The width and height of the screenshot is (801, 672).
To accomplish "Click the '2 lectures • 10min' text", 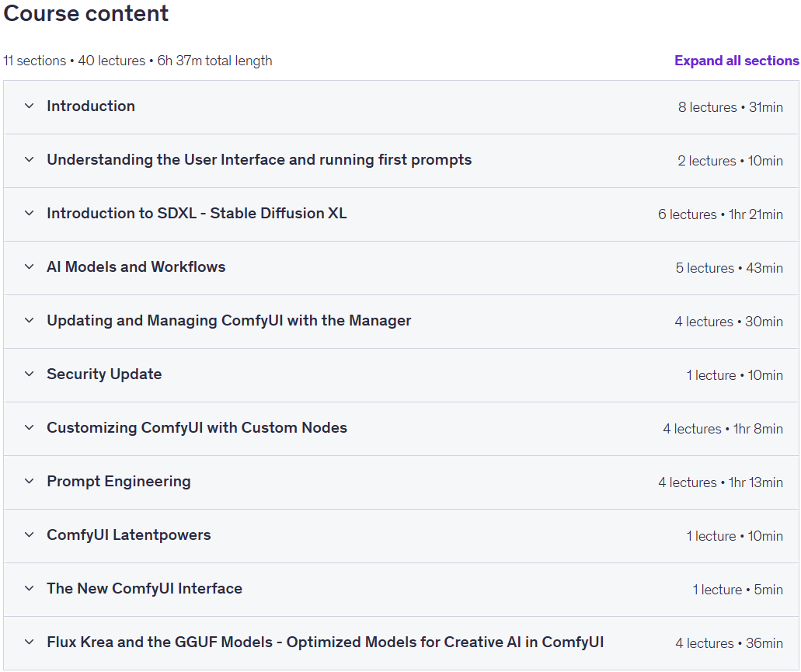I will pyautogui.click(x=730, y=161).
